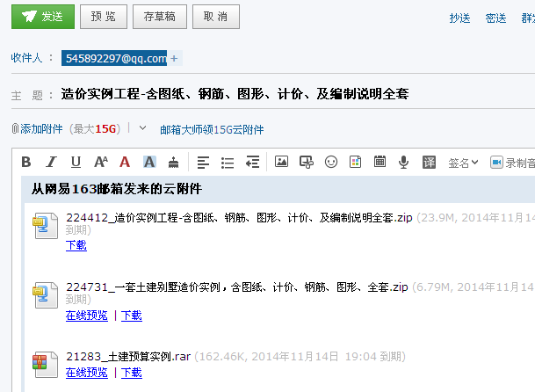Image resolution: width=535 pixels, height=392 pixels.
Task: Click the screenshot capture icon
Action: tap(306, 162)
